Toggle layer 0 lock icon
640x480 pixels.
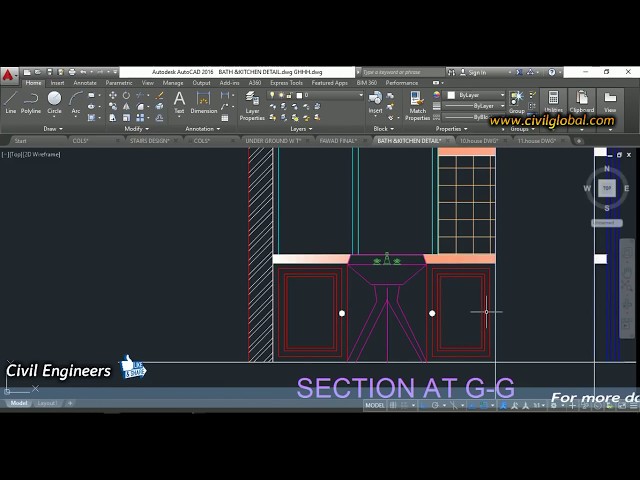[x=289, y=95]
